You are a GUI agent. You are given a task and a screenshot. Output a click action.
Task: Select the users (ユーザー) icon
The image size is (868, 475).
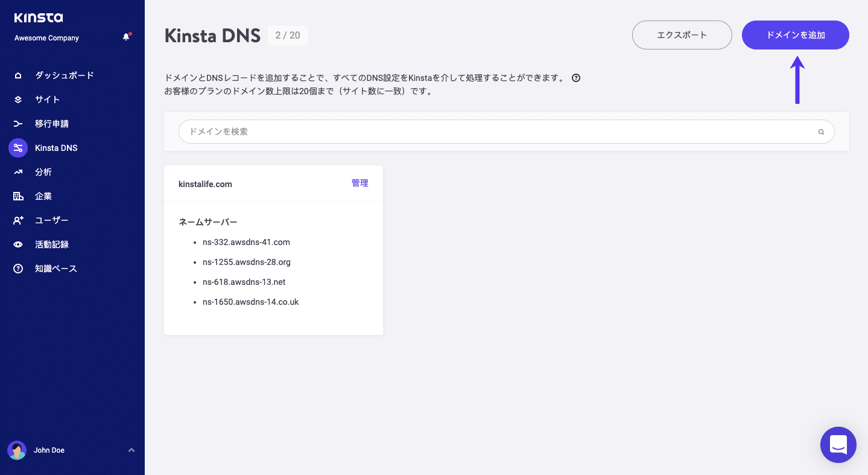pos(17,220)
